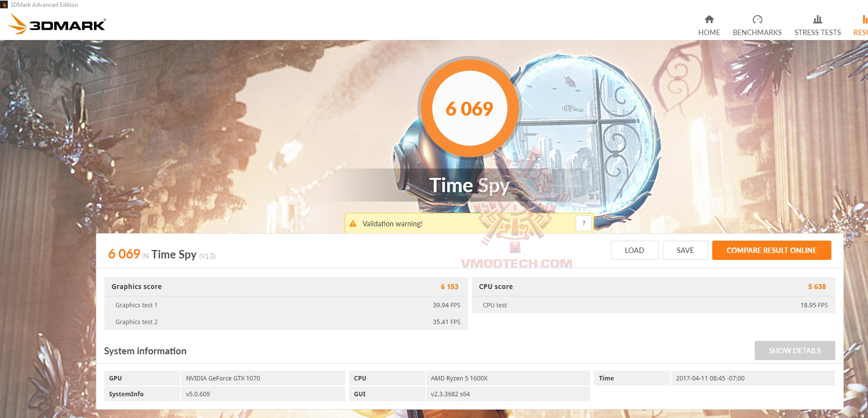Viewport: 868px width, 418px height.
Task: Click the SystemInfo label cell
Action: pyautogui.click(x=142, y=394)
